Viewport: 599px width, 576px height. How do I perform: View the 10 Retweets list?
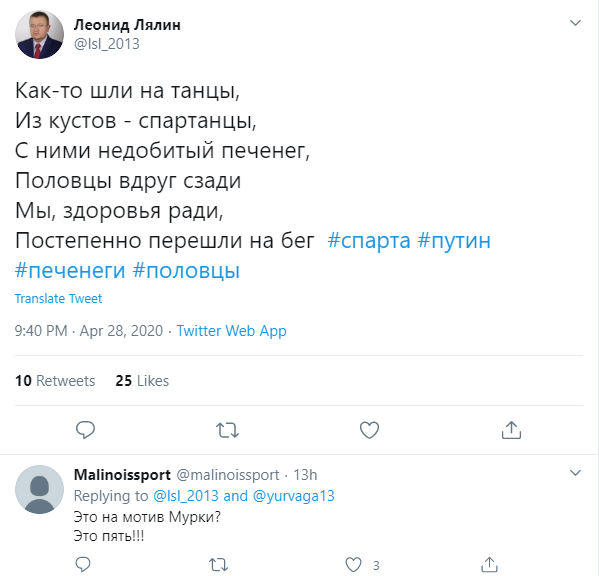tap(55, 381)
